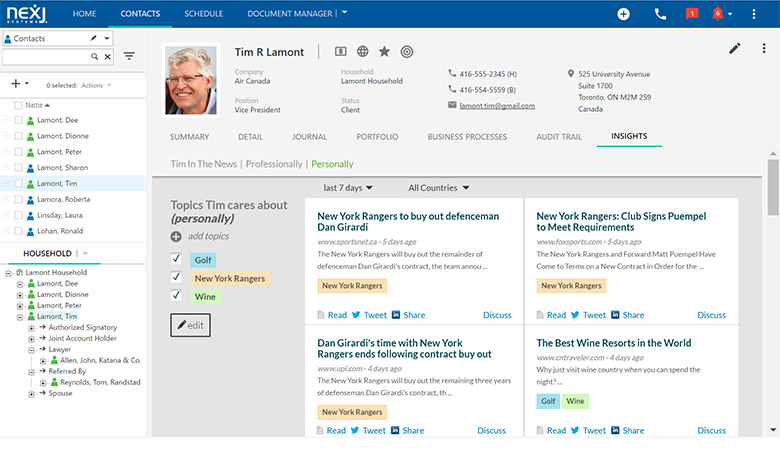Click the Tweet icon on Dan Girardi buyout article

coord(356,315)
